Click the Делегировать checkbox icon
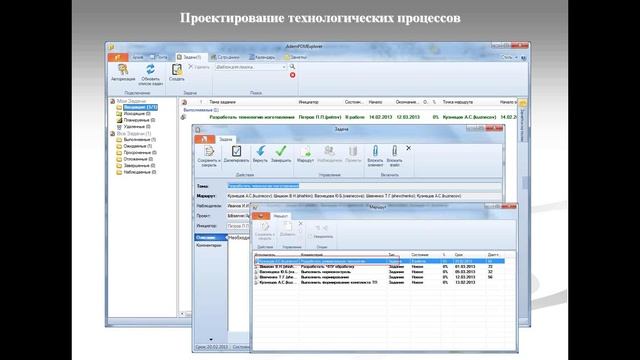Viewport: 640px width, 360px height. (236, 151)
